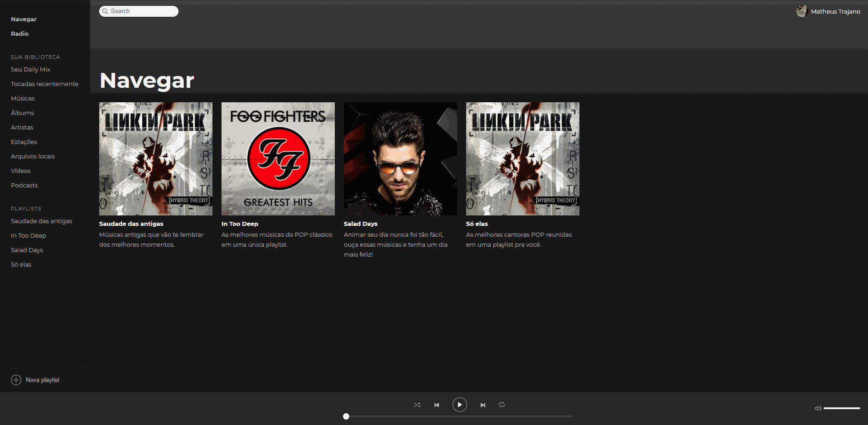Screen dimensions: 868x425
Task: Focus the Search input field
Action: [139, 11]
